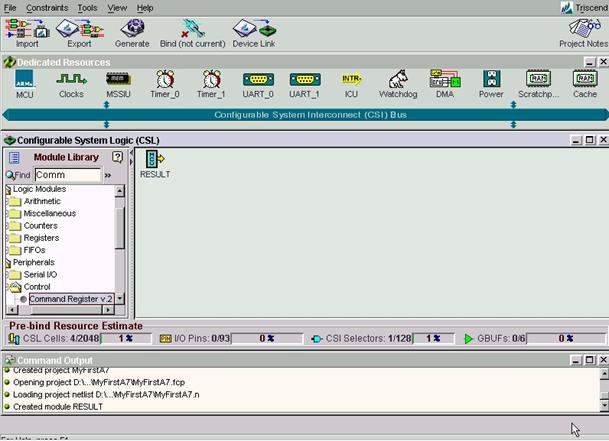Image resolution: width=609 pixels, height=441 pixels.
Task: Click the Module Library help icon
Action: [x=118, y=158]
